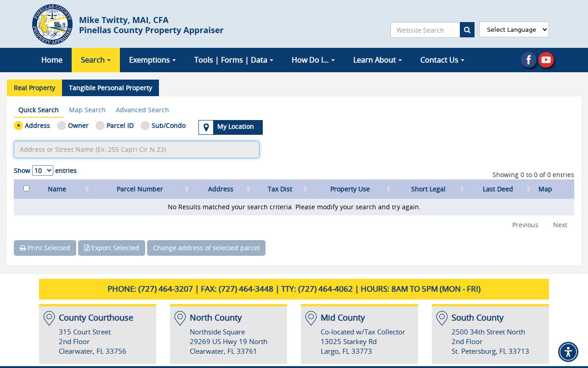Go to the Home navigation item
This screenshot has width=588, height=368.
[52, 60]
